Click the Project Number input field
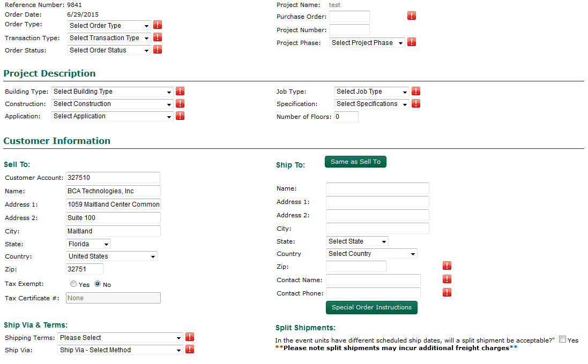588x364 pixels. click(x=349, y=30)
